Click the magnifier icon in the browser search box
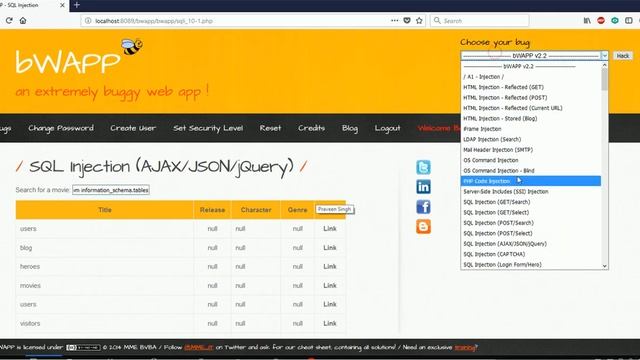The image size is (640, 360). (x=437, y=20)
